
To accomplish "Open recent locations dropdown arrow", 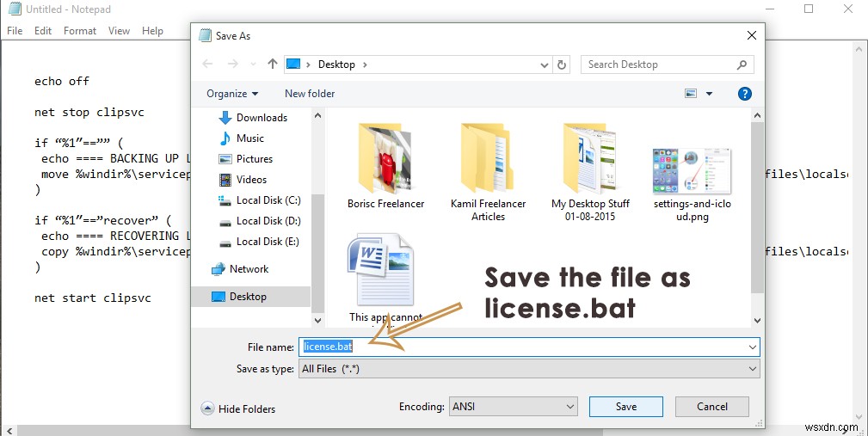I will (254, 64).
